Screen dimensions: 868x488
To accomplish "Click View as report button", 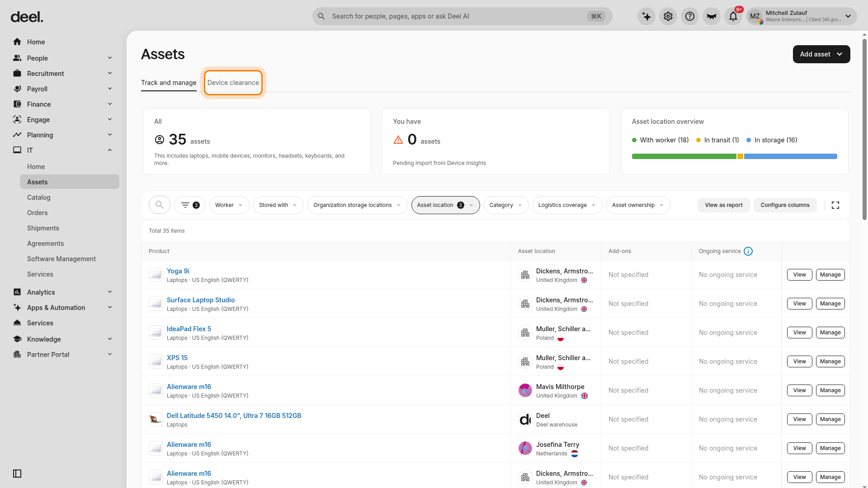I will (x=724, y=205).
